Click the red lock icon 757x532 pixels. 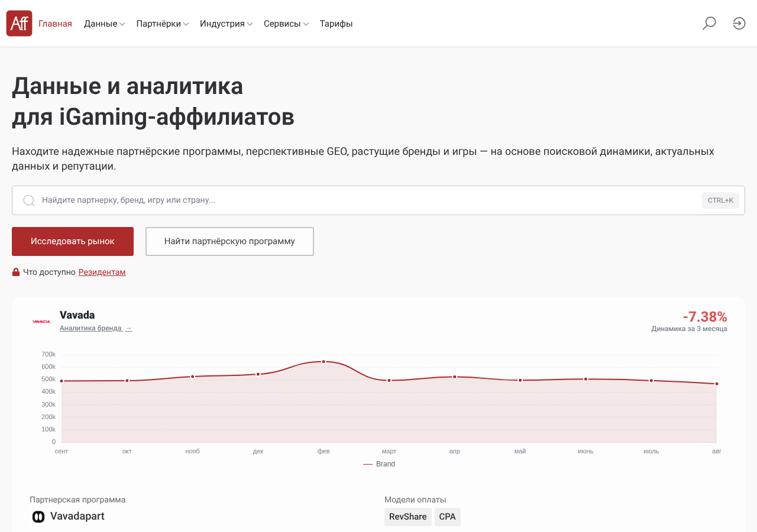16,272
